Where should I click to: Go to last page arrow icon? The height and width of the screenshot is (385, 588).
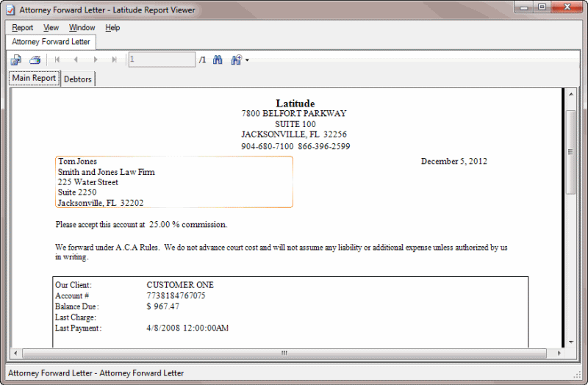(115, 60)
